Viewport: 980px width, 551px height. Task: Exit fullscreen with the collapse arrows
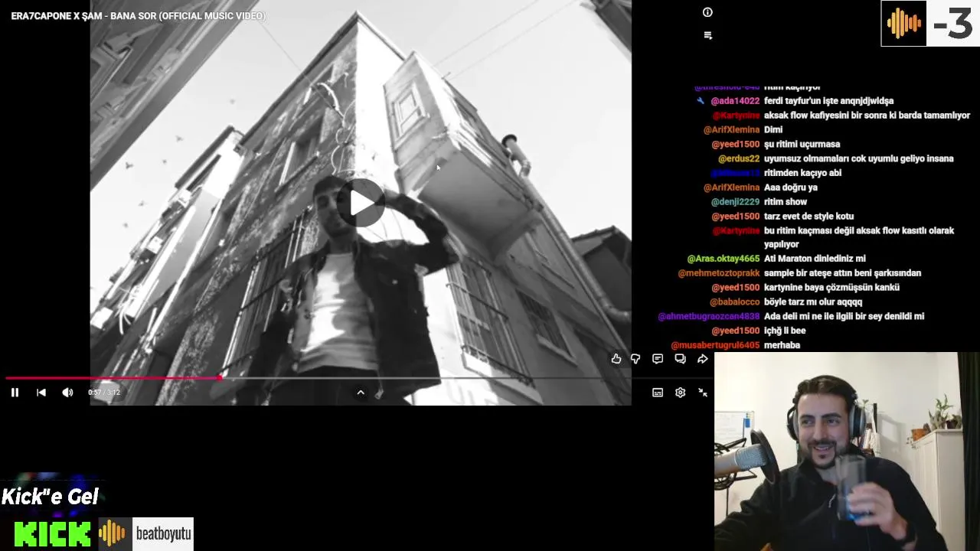click(703, 393)
